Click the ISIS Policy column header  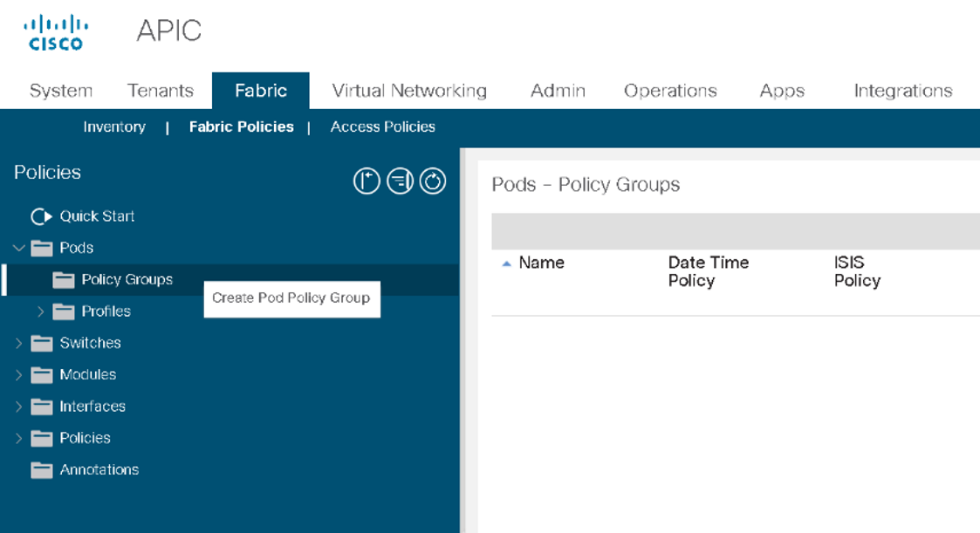point(857,272)
